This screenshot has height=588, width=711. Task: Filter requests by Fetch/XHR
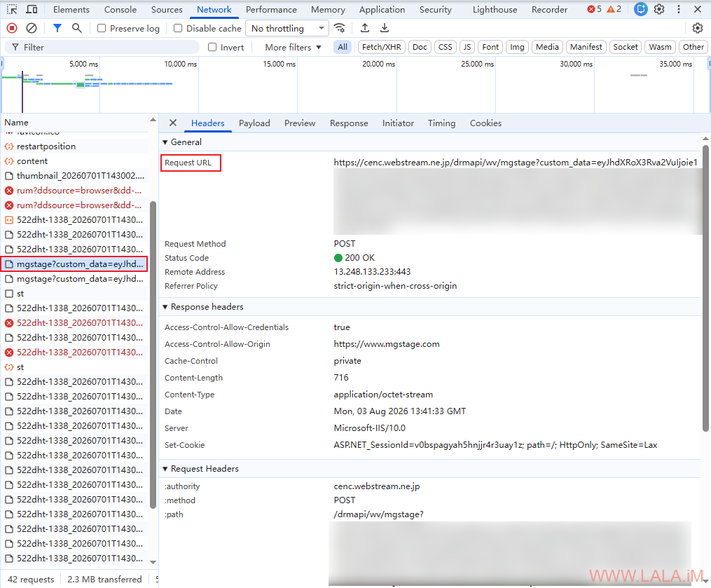point(381,47)
